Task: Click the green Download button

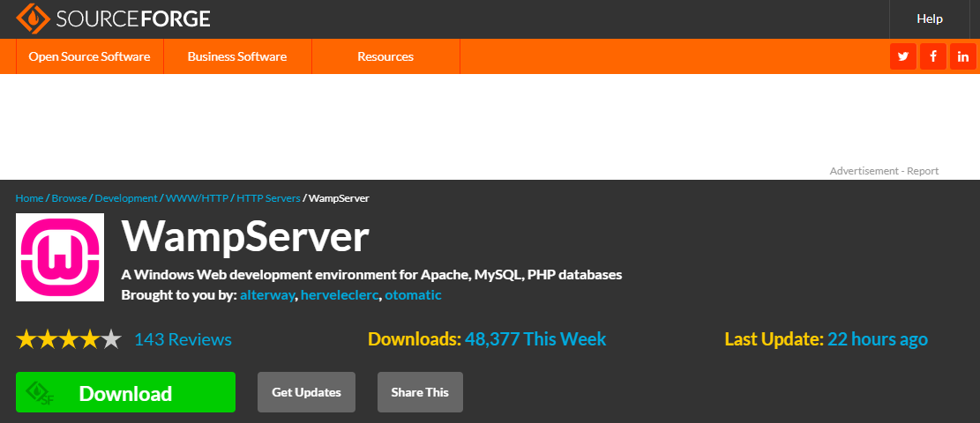Action: pyautogui.click(x=125, y=392)
